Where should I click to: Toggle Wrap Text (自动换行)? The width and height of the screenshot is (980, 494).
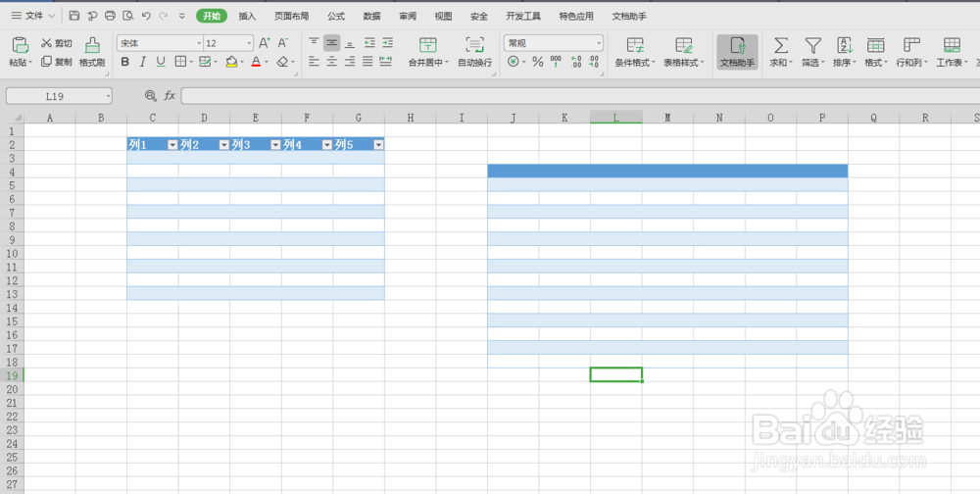click(475, 51)
